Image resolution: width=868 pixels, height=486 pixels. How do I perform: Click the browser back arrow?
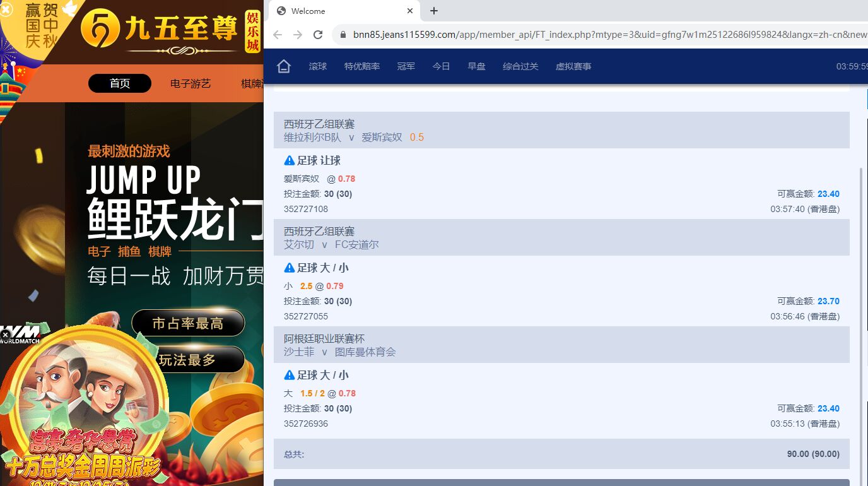click(278, 35)
